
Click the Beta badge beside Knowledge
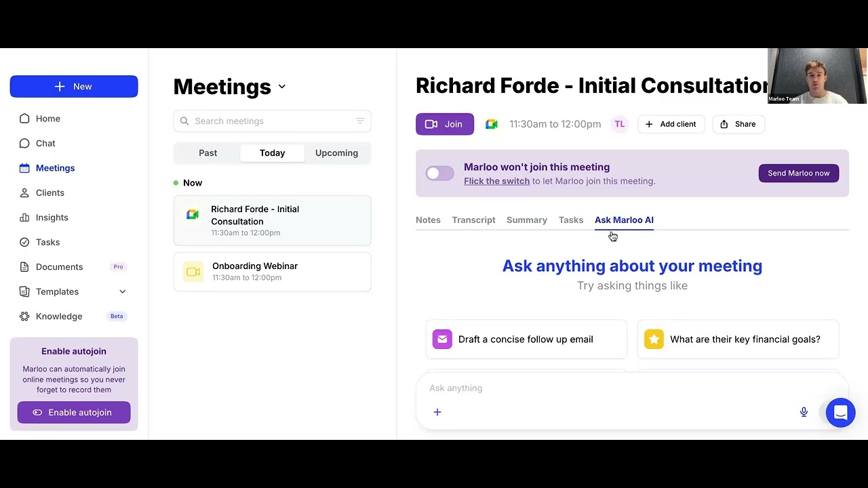(117, 317)
